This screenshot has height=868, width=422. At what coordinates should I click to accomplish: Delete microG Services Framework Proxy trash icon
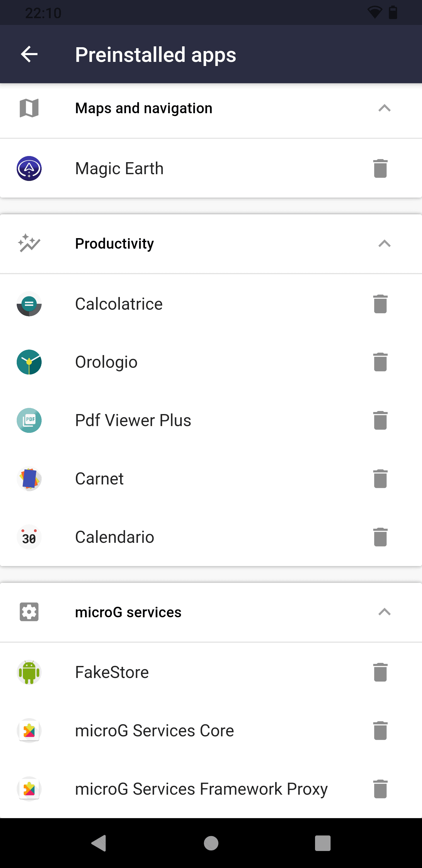point(380,789)
